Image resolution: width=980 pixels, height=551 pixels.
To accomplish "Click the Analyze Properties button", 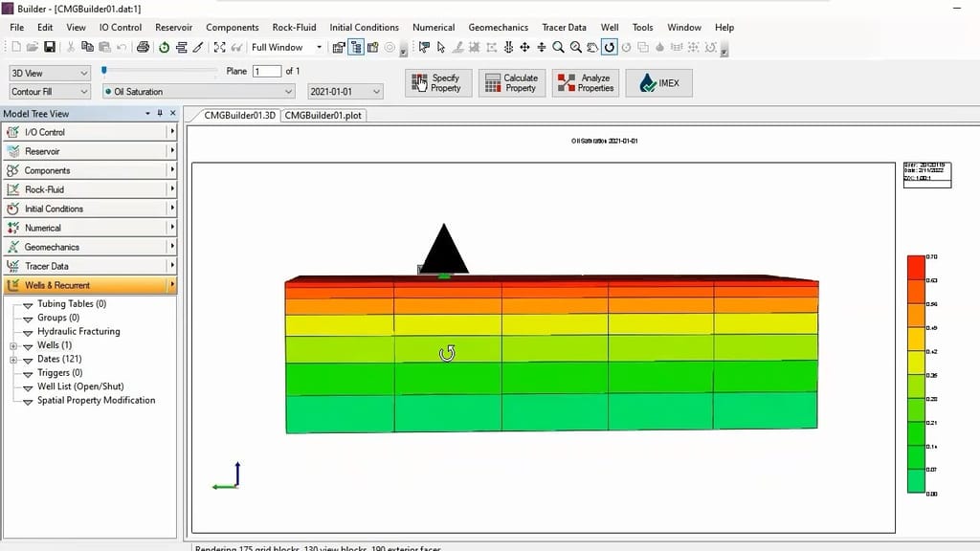I will click(x=586, y=83).
